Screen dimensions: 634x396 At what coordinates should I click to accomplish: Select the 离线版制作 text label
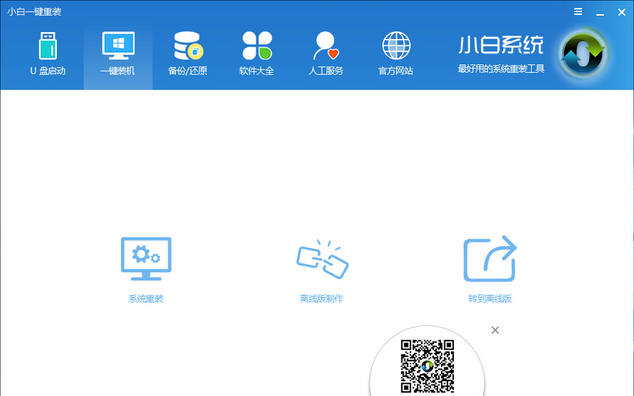(321, 299)
